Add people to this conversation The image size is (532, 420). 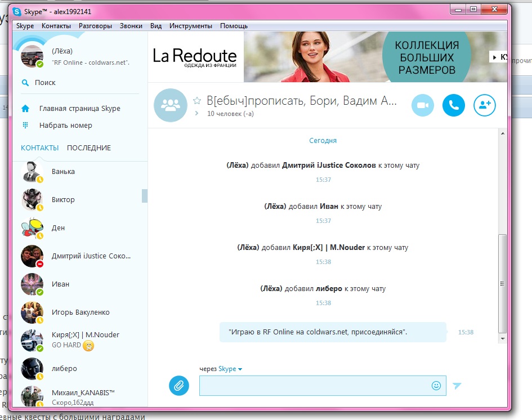pyautogui.click(x=485, y=105)
